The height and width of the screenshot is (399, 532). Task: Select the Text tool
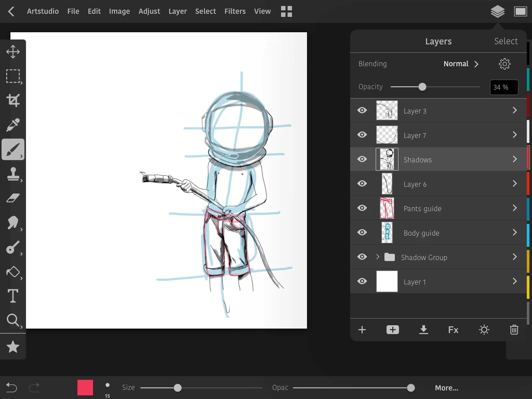pyautogui.click(x=13, y=296)
